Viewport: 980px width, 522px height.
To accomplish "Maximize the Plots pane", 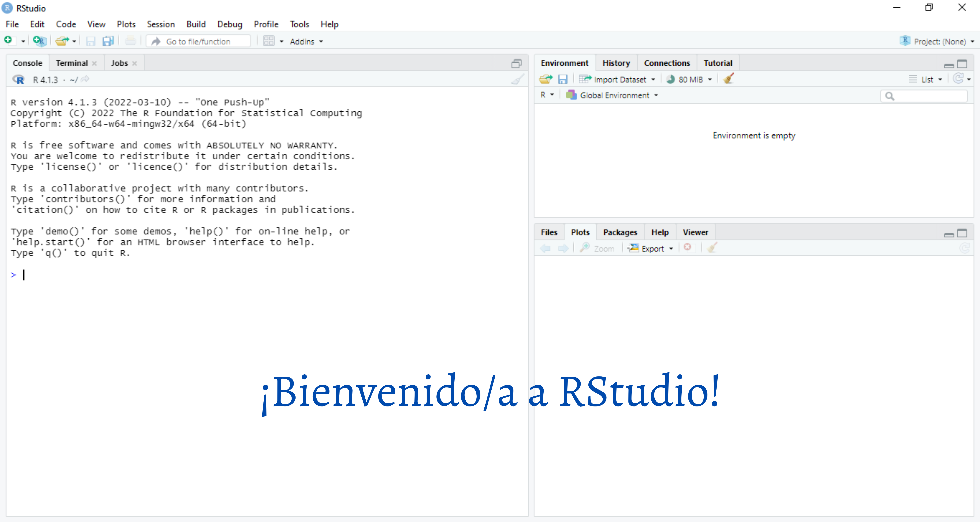I will (962, 233).
